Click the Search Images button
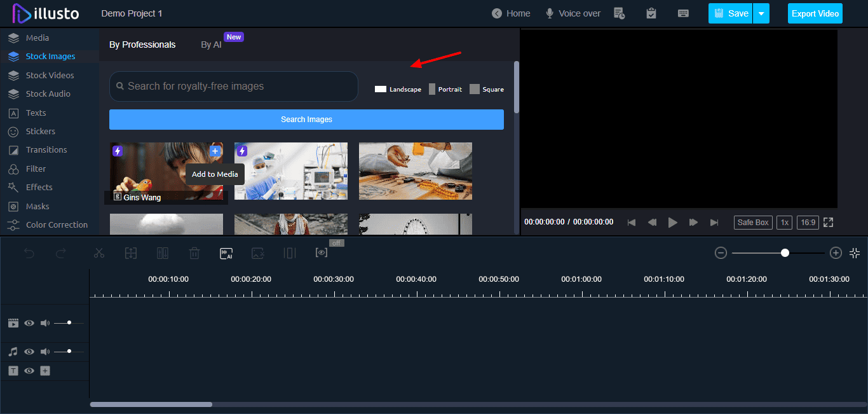 point(306,120)
